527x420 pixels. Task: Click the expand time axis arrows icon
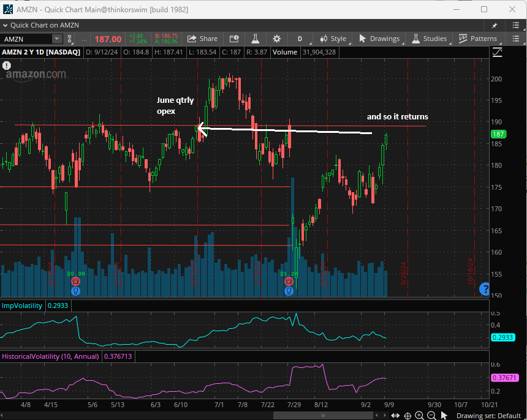point(395,416)
